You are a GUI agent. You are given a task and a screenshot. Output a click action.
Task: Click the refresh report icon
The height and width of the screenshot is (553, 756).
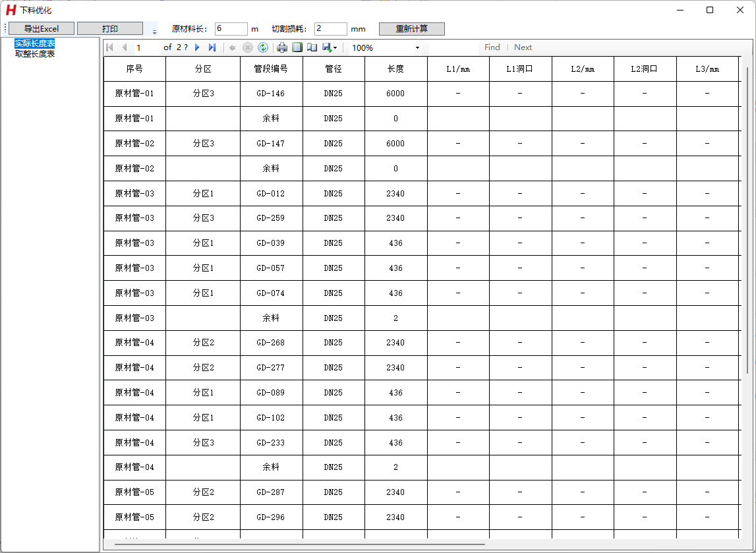[263, 47]
